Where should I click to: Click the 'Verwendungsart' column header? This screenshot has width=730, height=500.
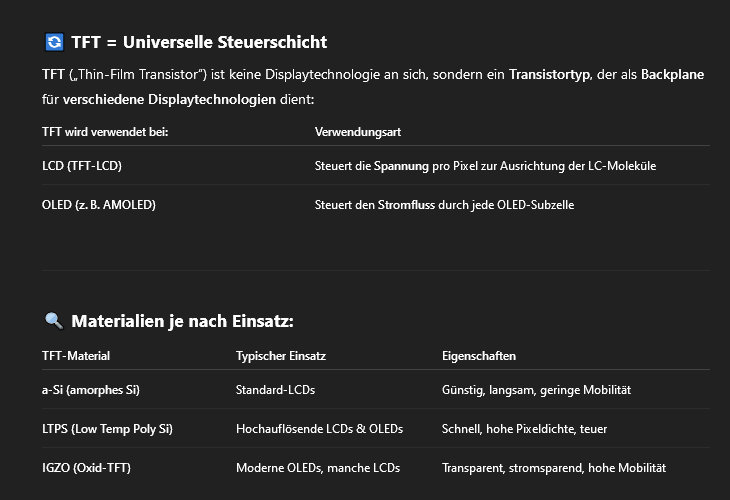358,132
